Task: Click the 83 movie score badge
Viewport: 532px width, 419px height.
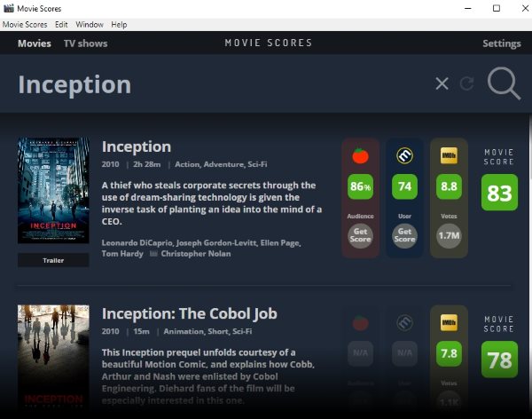Action: tap(499, 193)
